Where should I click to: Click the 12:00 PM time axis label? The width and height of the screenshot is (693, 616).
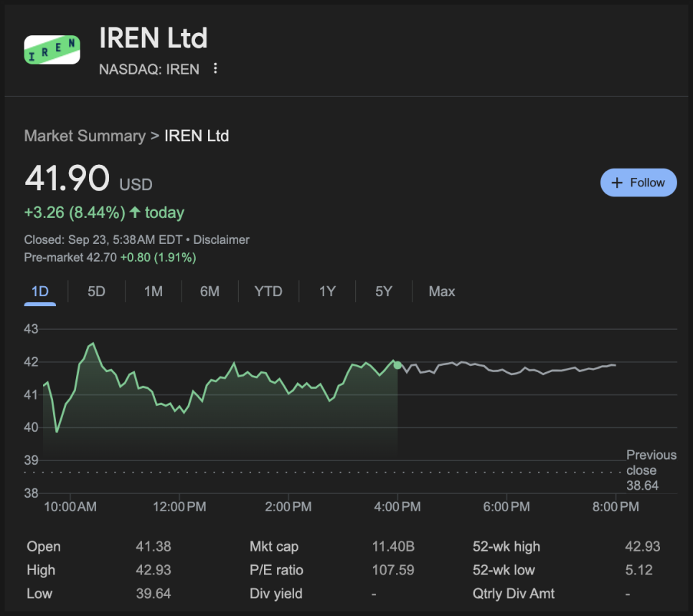pyautogui.click(x=179, y=506)
